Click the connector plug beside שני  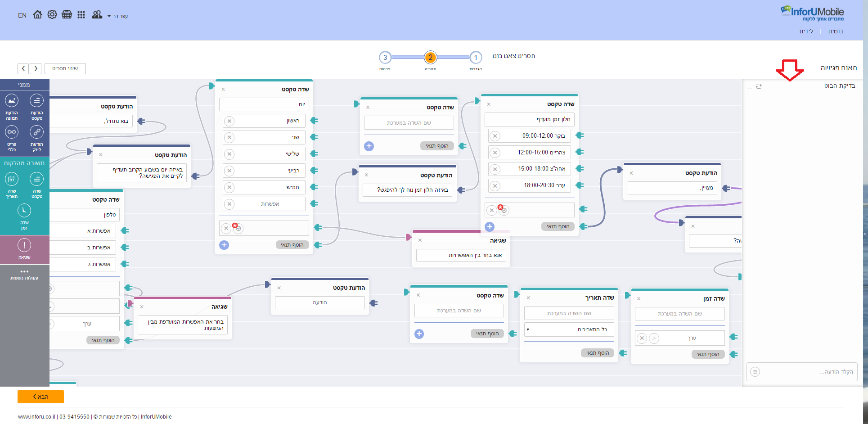pos(314,137)
